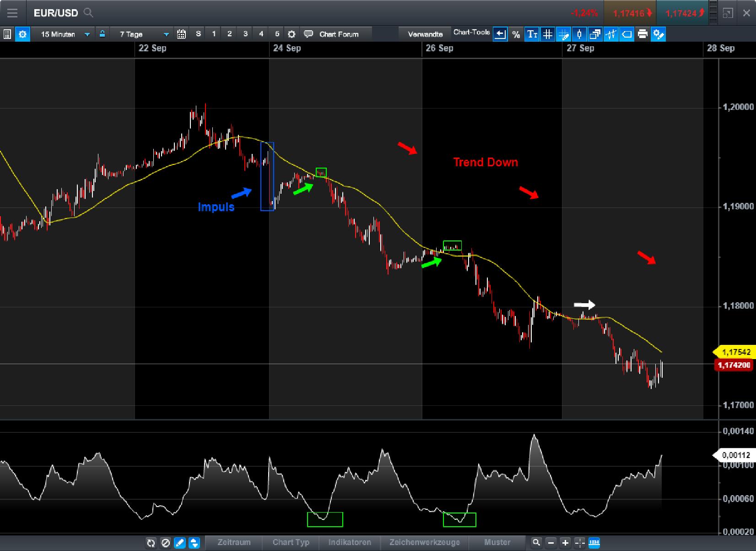This screenshot has height=551, width=756.
Task: Select saved chart layout number 3
Action: click(x=245, y=34)
